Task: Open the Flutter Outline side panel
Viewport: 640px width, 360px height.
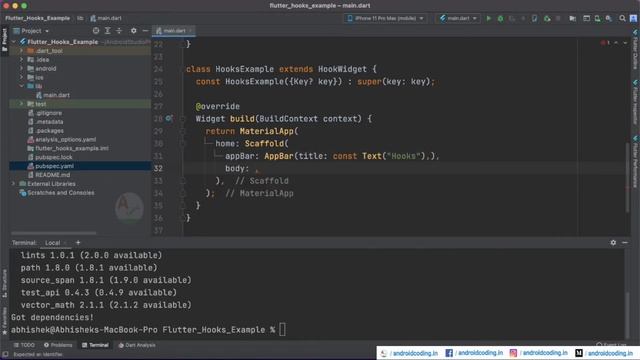Action: [636, 49]
